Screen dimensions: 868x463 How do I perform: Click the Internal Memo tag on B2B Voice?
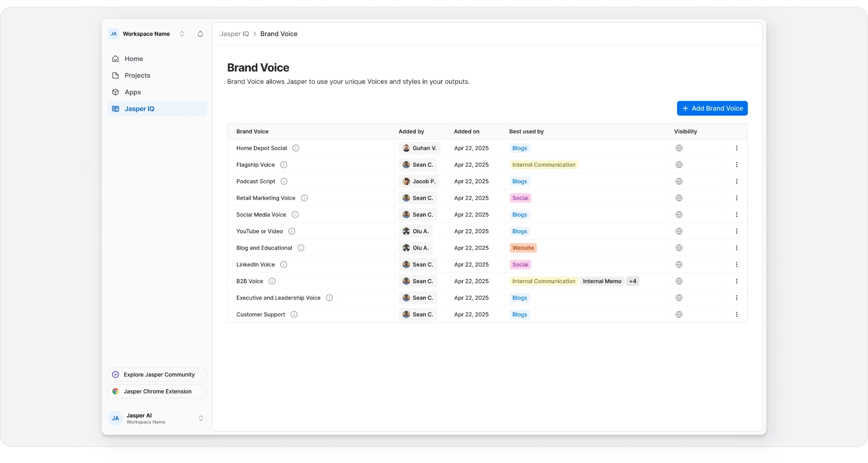coord(602,281)
